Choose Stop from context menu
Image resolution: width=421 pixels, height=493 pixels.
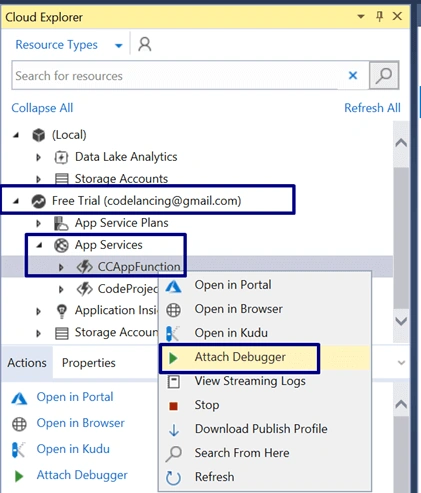pos(265,405)
